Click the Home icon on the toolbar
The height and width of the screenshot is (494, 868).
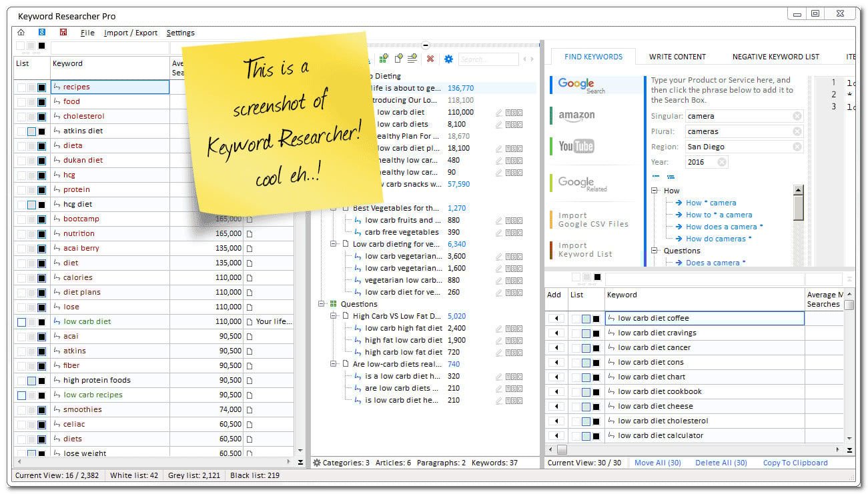click(x=21, y=32)
